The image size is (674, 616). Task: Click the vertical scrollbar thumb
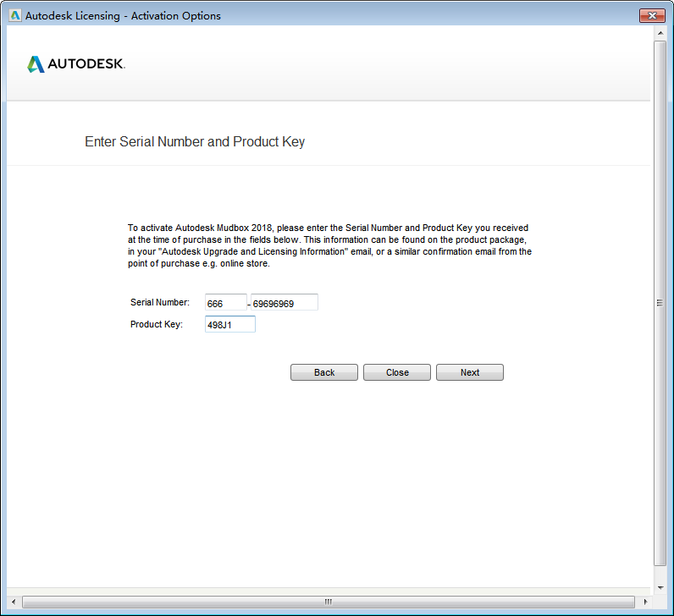pyautogui.click(x=660, y=303)
